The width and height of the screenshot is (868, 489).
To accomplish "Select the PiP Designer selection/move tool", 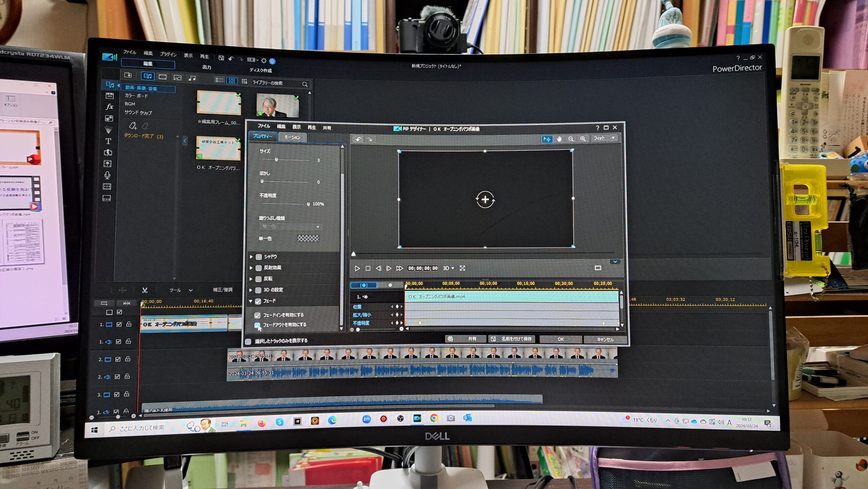I will 547,139.
